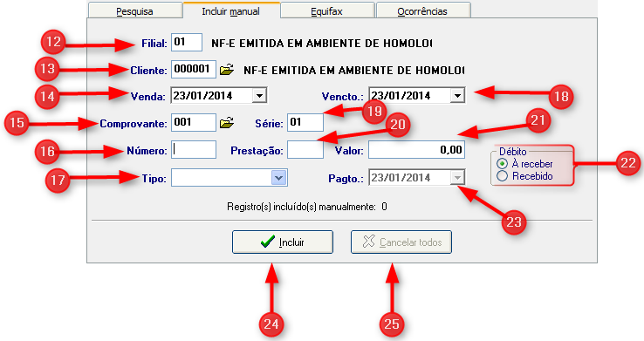
Task: Click the Comprovante input field
Action: pyautogui.click(x=194, y=123)
